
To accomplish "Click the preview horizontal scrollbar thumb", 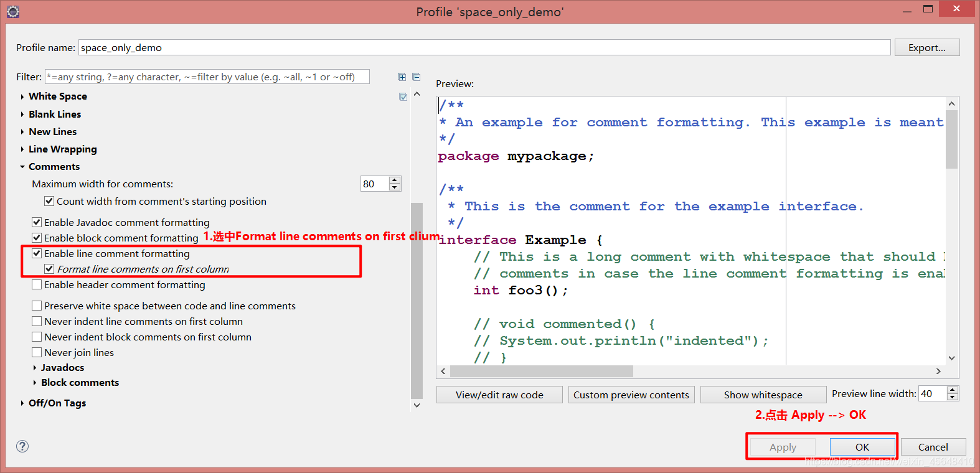I will (541, 371).
